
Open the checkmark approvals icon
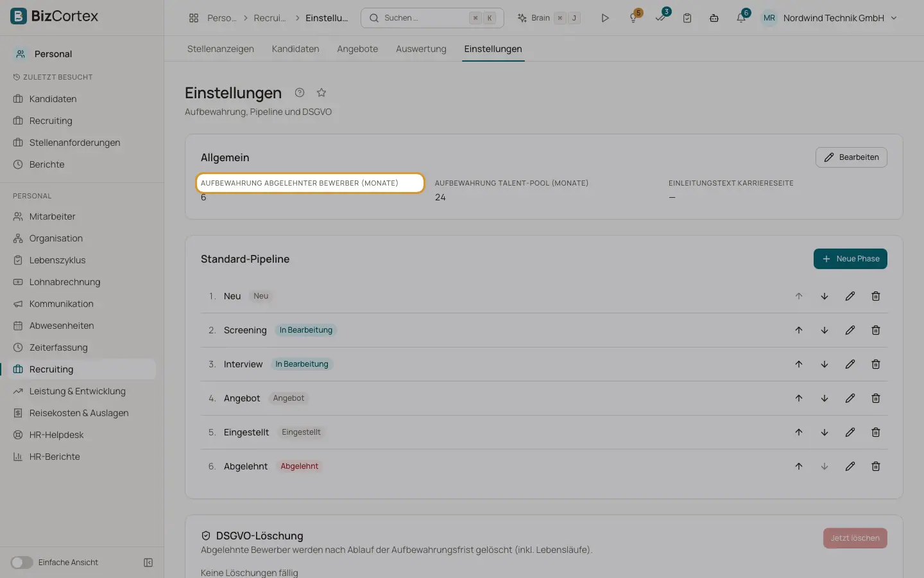click(x=660, y=18)
